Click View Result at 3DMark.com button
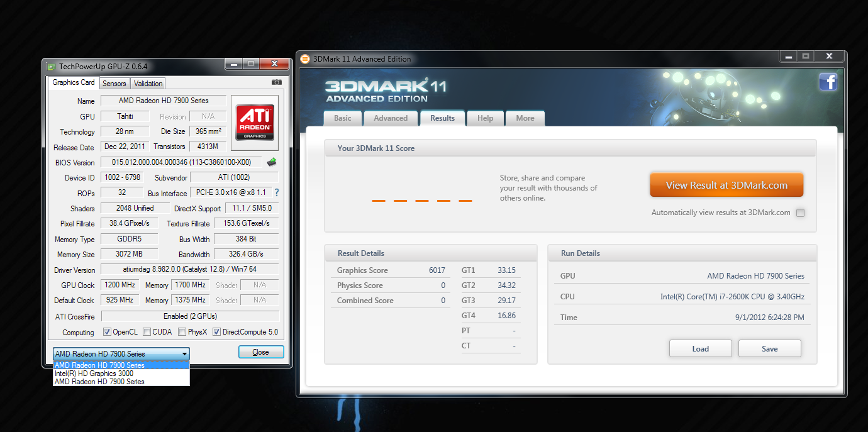 [x=726, y=186]
